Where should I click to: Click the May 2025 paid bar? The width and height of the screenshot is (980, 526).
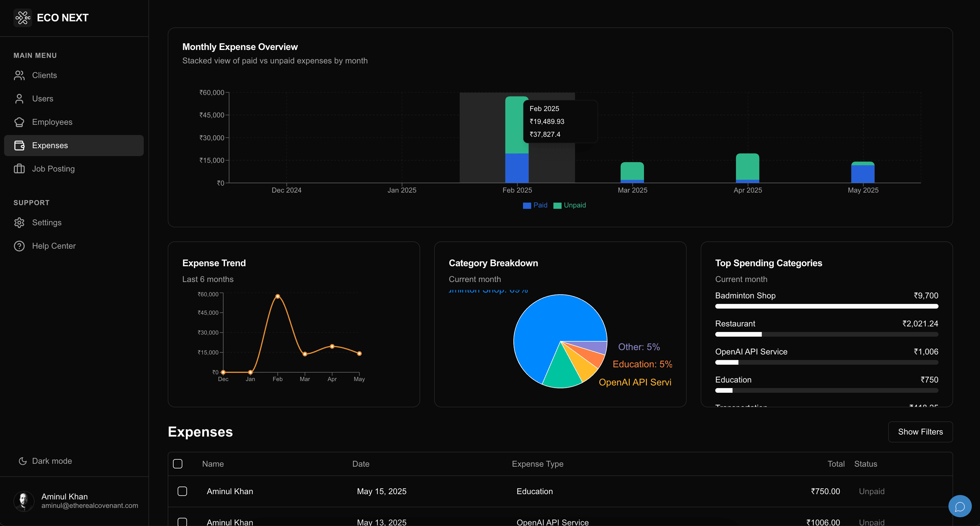(863, 174)
